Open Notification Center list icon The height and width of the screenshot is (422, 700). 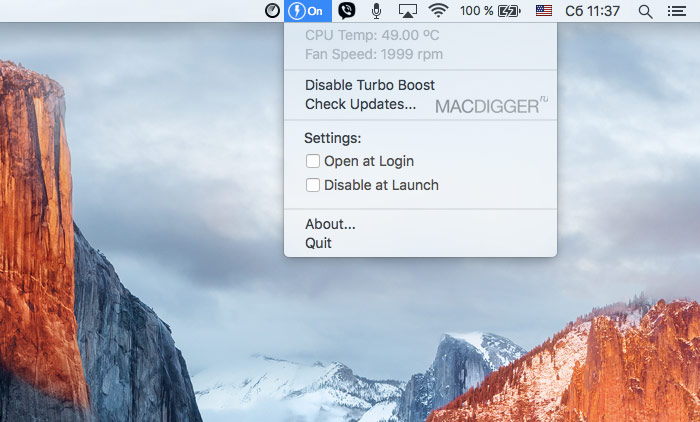(x=676, y=11)
